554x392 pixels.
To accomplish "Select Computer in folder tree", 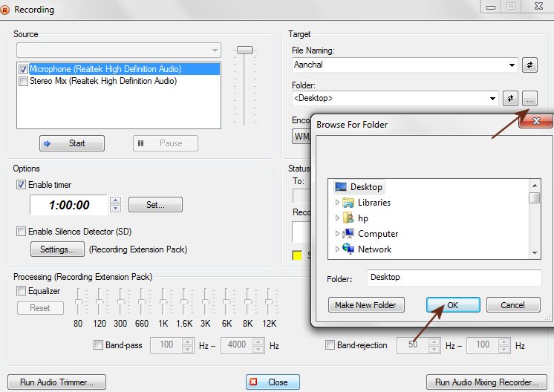I will coord(378,233).
